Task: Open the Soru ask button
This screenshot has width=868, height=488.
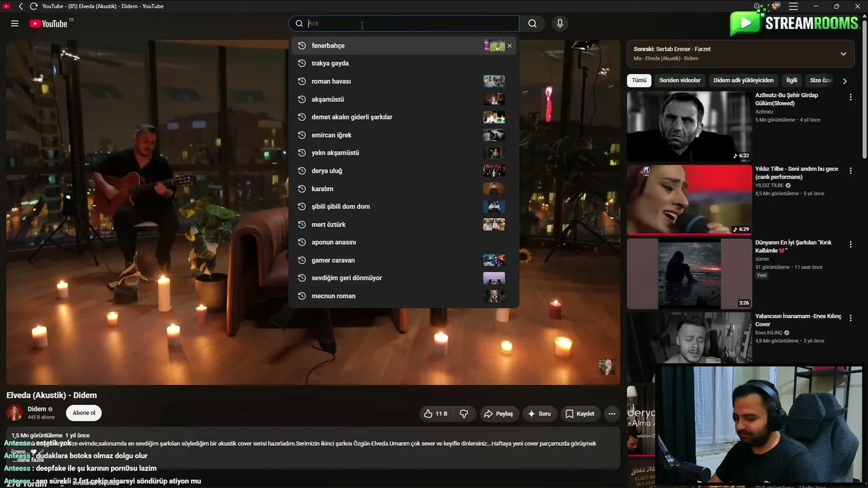Action: pyautogui.click(x=539, y=413)
